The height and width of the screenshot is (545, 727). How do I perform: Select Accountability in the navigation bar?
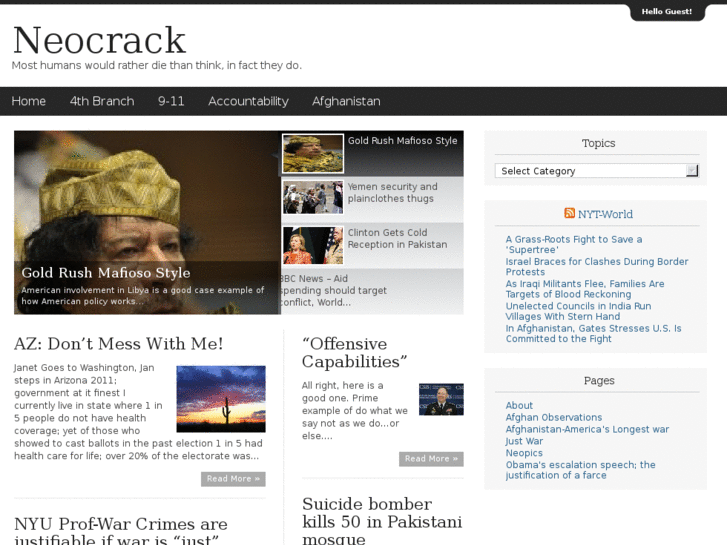coord(249,101)
